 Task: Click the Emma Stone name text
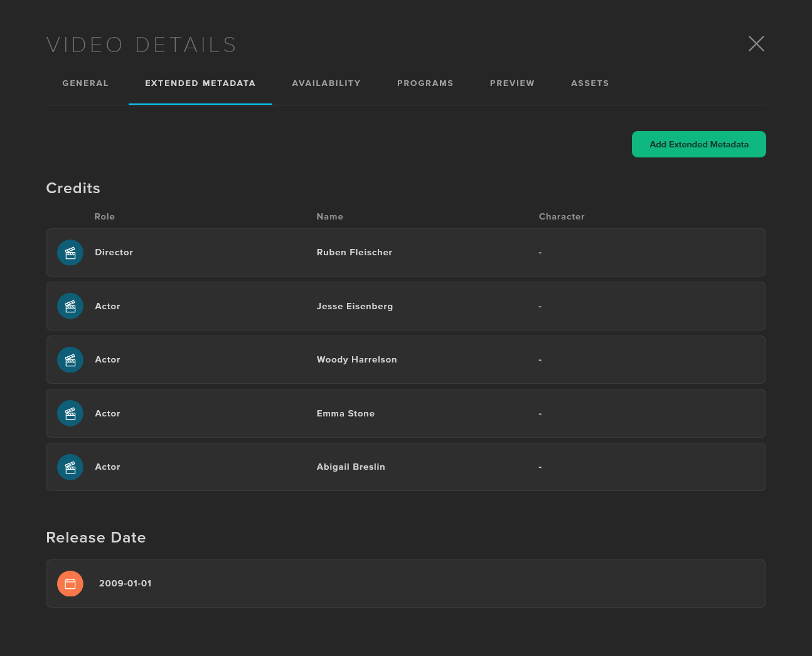pos(345,414)
